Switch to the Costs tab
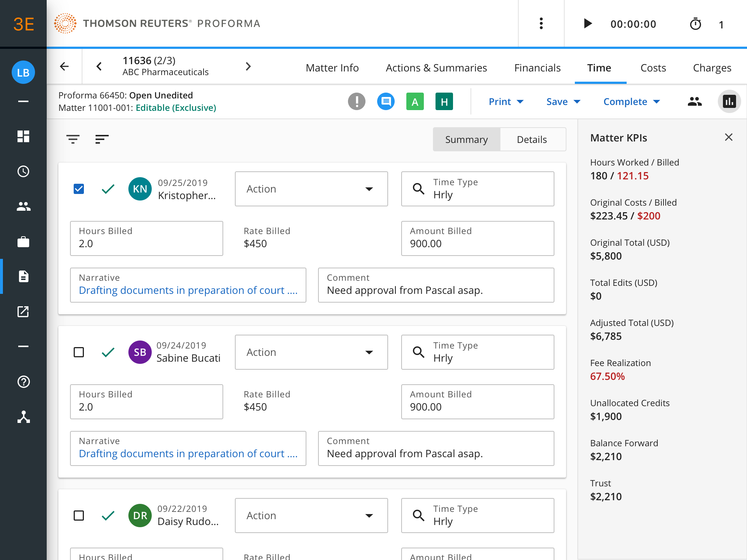 coord(653,68)
